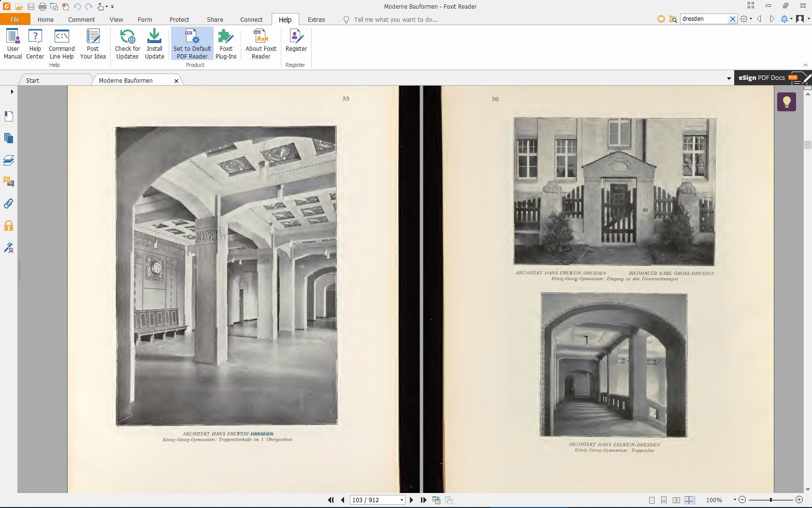Viewport: 812px width, 508px height.
Task: Click the zoom slider handle
Action: point(771,500)
